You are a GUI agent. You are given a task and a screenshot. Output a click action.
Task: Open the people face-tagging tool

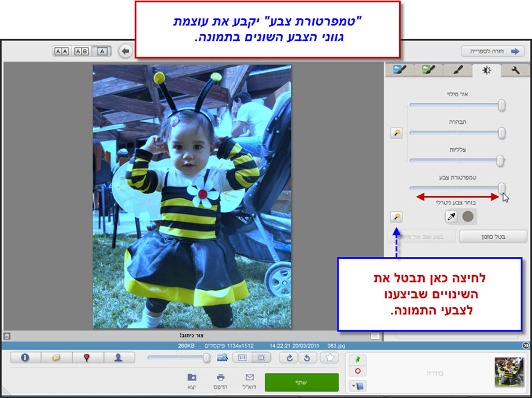click(x=118, y=358)
